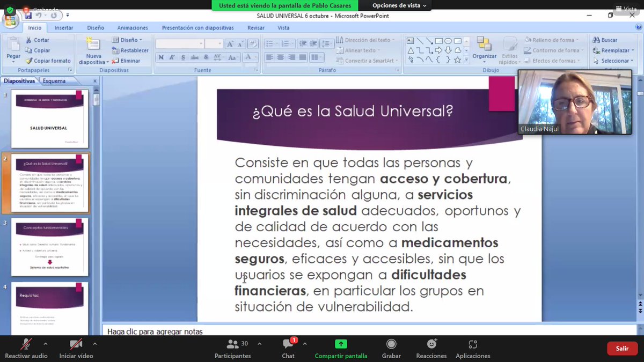Image resolution: width=644 pixels, height=362 pixels.
Task: Switch to the Diseño ribbon tab
Action: [96, 28]
